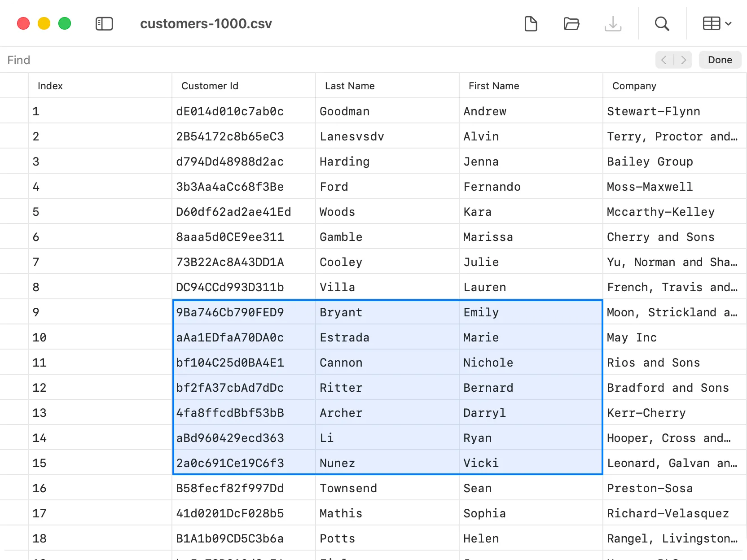Select the Rios and Sons cell
Image resolution: width=747 pixels, height=560 pixels.
(675, 362)
